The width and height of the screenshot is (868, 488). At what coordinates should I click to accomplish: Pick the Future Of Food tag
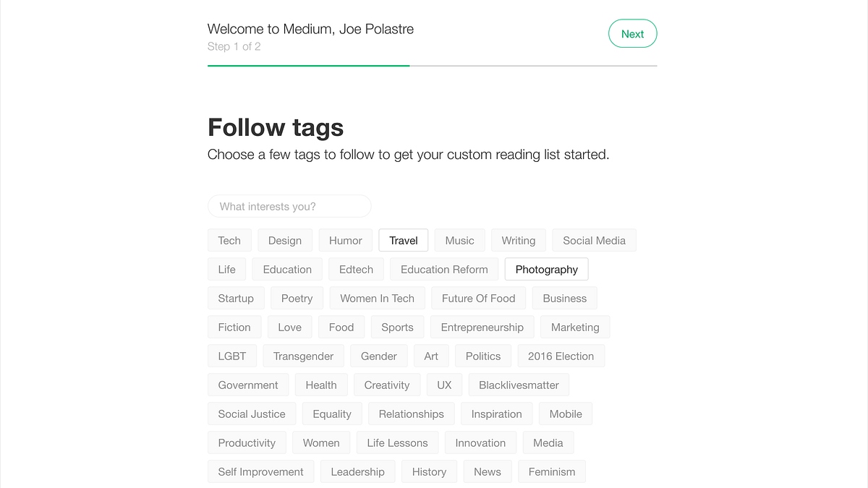479,299
